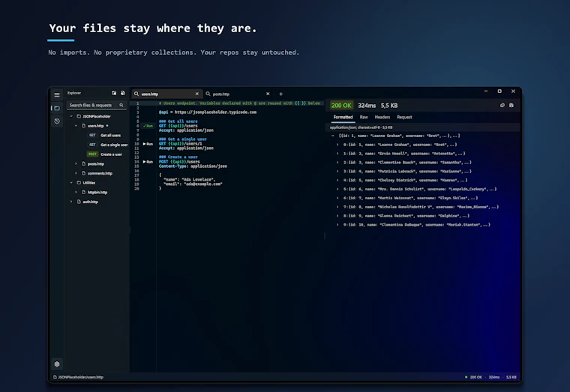Expand the Kurtis Weissnat JSON entry
Image resolution: width=570 pixels, height=392 pixels.
pos(337,198)
